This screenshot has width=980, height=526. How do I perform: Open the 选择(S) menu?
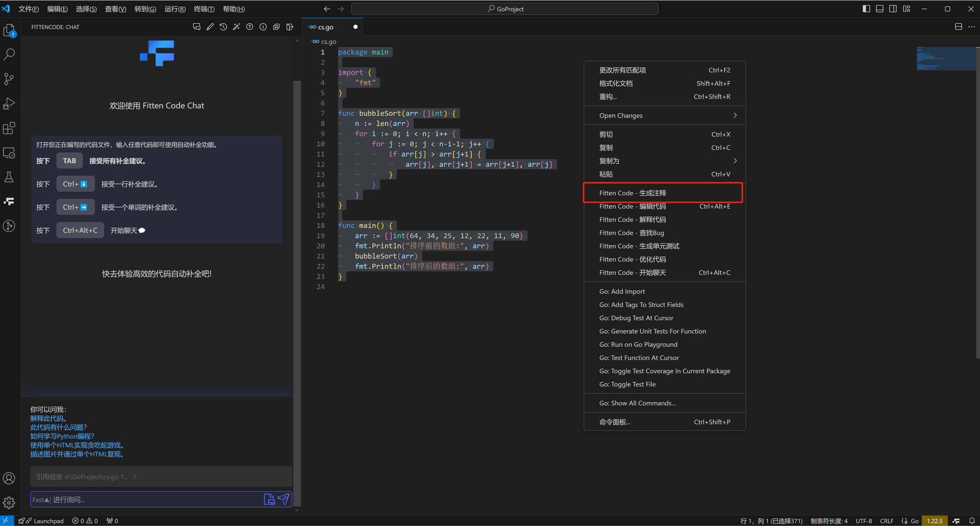tap(86, 9)
